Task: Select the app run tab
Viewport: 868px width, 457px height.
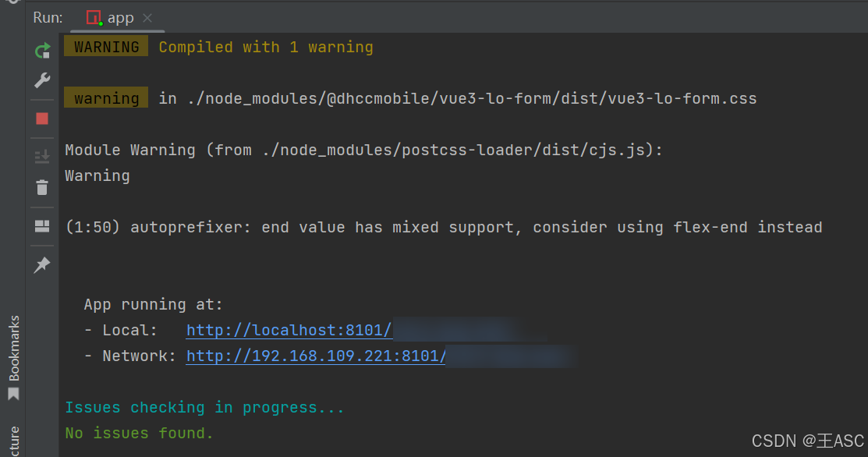Action: [x=120, y=17]
